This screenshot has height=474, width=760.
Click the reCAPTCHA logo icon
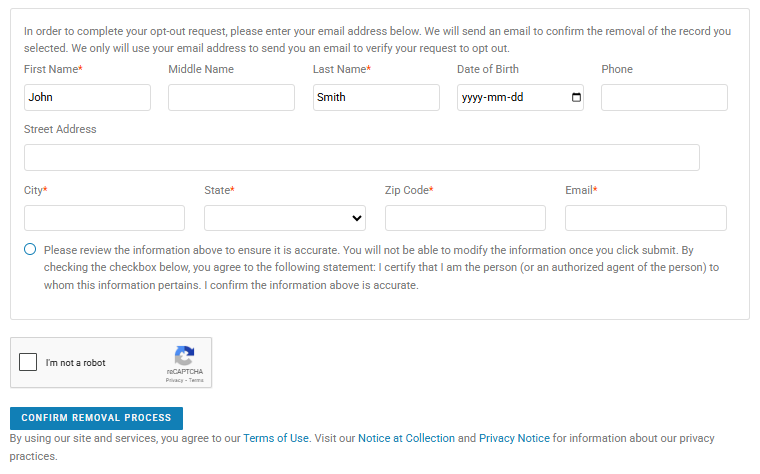pos(184,356)
